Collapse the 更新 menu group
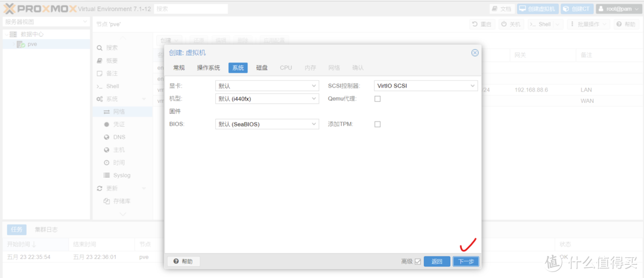Viewport: 644px width, 278px height. [144, 188]
